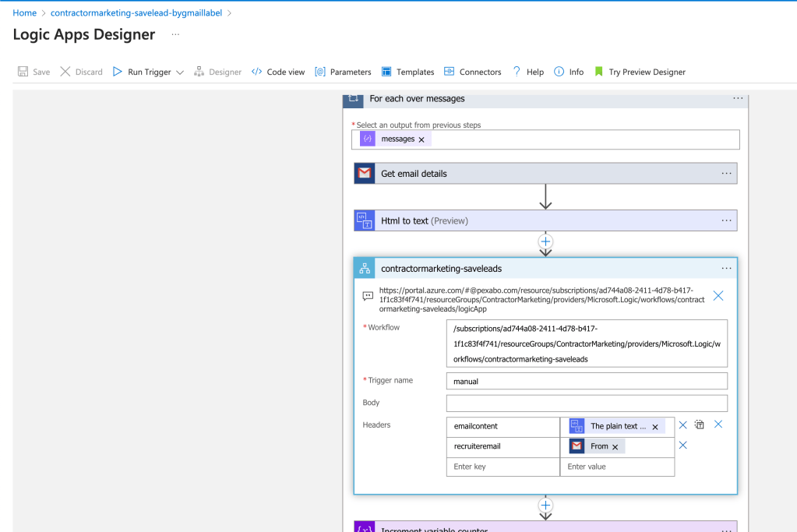
Task: Open the For each over messages ellipsis menu
Action: tap(738, 99)
